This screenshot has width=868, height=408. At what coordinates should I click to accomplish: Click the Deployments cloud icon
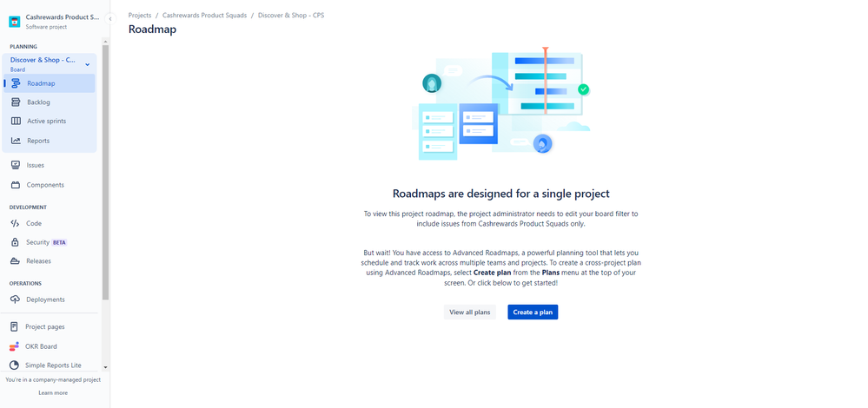tap(15, 299)
